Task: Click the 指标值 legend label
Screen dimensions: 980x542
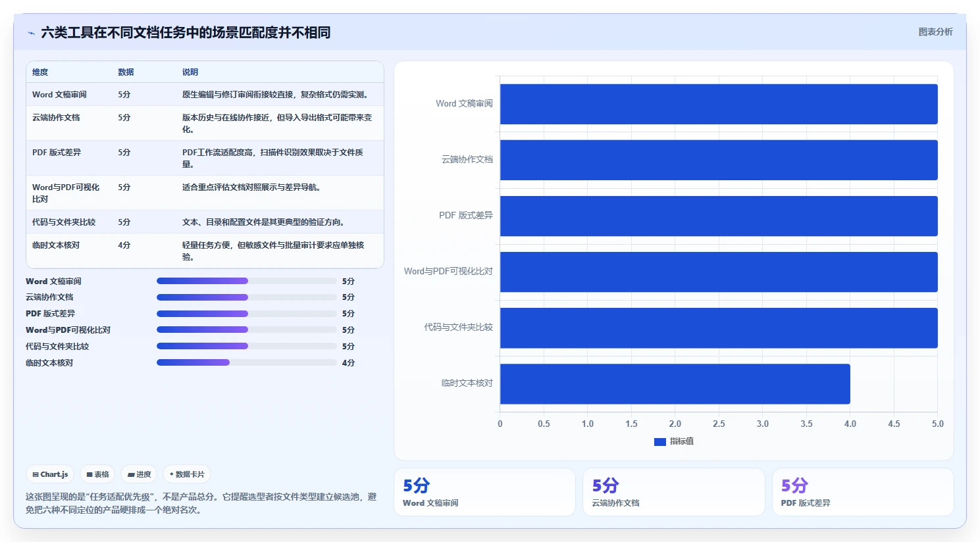Action: [x=682, y=441]
